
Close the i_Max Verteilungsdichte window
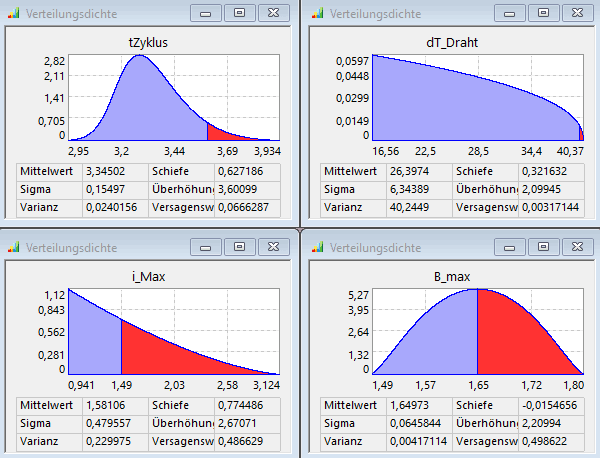coord(272,246)
